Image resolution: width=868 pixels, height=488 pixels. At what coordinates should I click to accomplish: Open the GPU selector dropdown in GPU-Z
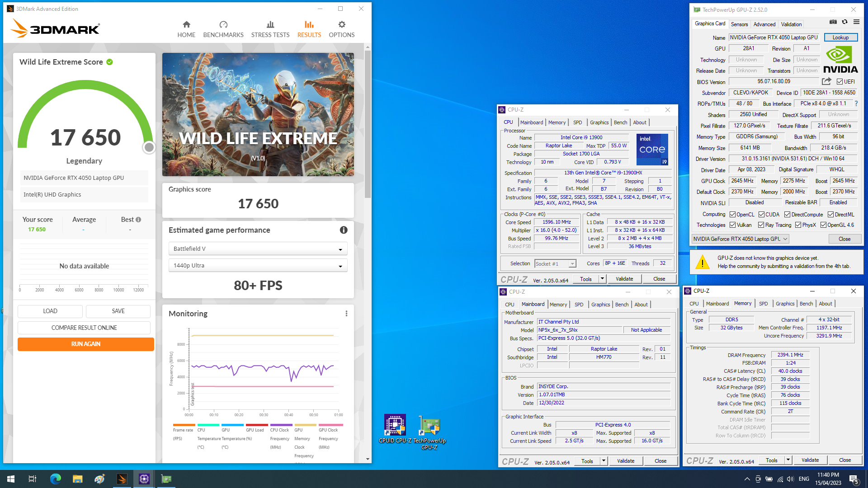[x=740, y=239]
